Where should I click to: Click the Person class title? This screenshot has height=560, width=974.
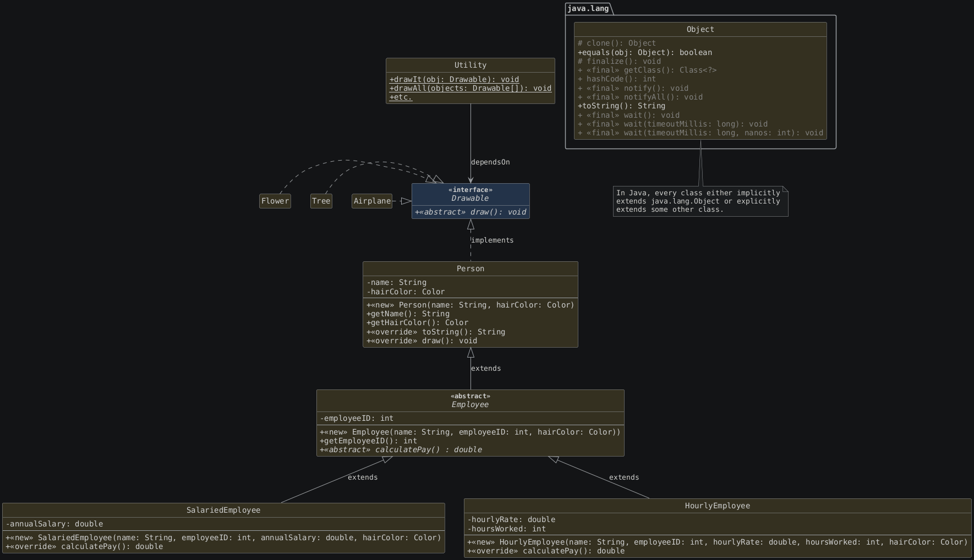[470, 268]
